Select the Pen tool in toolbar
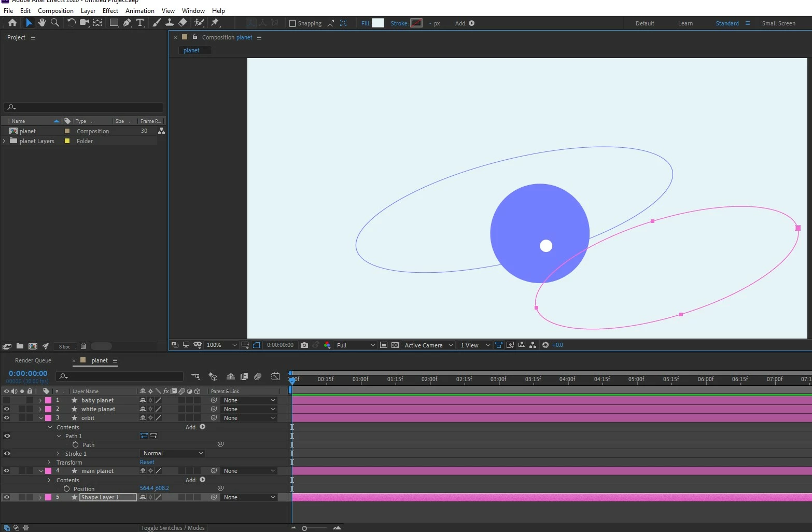 coord(127,23)
